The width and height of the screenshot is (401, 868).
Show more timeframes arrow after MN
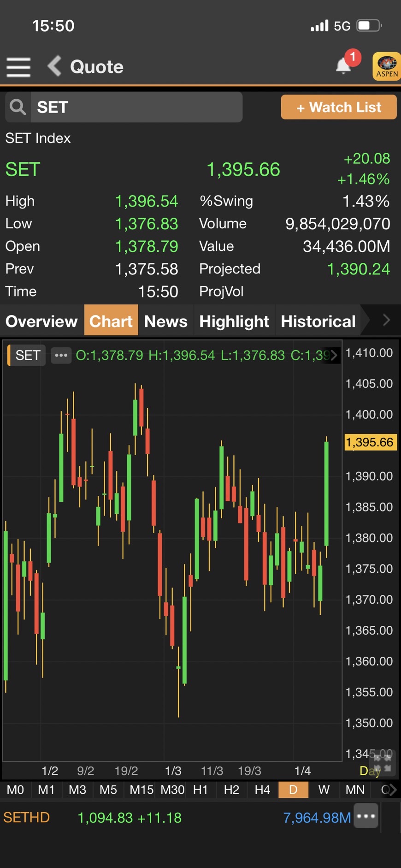click(x=392, y=790)
